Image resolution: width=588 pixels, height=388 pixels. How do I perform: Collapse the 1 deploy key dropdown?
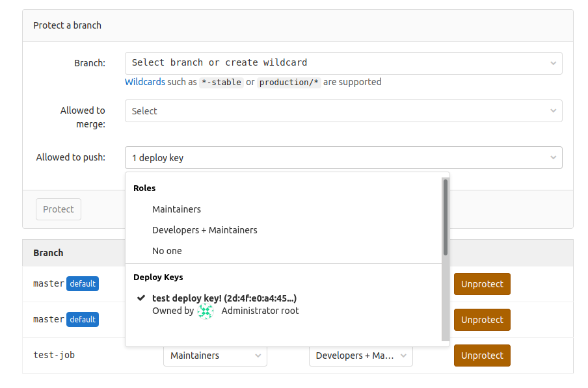click(343, 157)
